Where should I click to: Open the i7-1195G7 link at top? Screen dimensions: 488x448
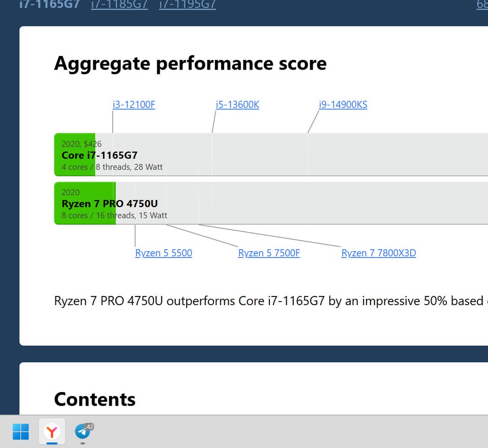coord(188,5)
